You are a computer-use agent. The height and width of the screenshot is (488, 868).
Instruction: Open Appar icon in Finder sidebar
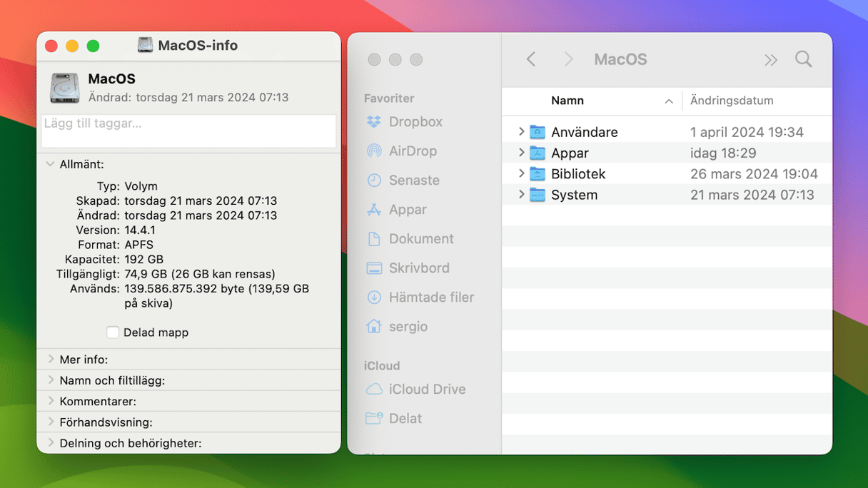[x=374, y=210]
